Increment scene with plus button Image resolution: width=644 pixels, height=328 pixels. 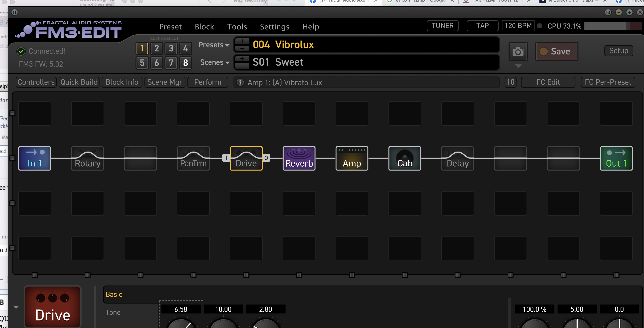(x=242, y=59)
